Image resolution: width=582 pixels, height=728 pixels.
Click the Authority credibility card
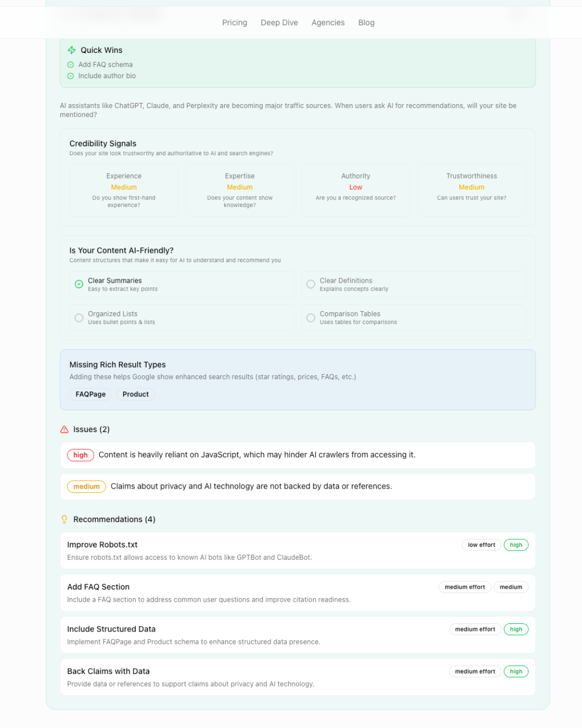[356, 190]
